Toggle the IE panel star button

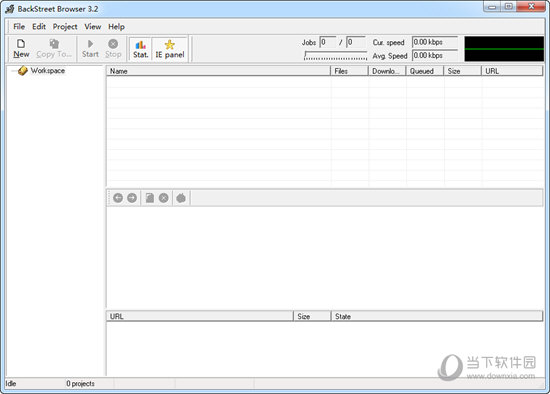170,49
